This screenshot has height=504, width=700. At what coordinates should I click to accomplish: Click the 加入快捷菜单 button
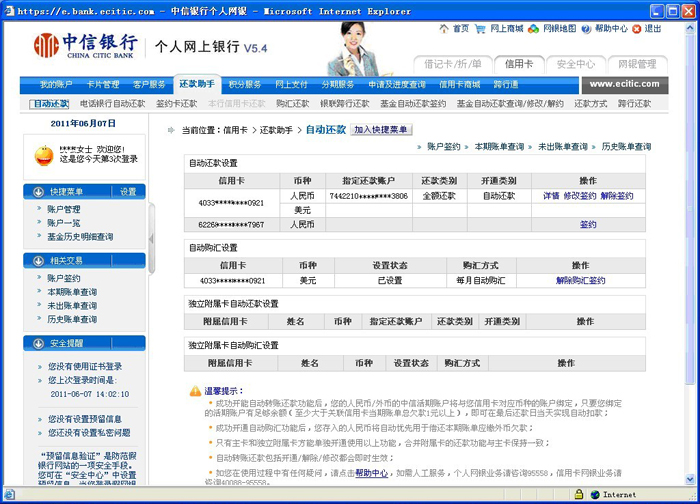(x=381, y=130)
